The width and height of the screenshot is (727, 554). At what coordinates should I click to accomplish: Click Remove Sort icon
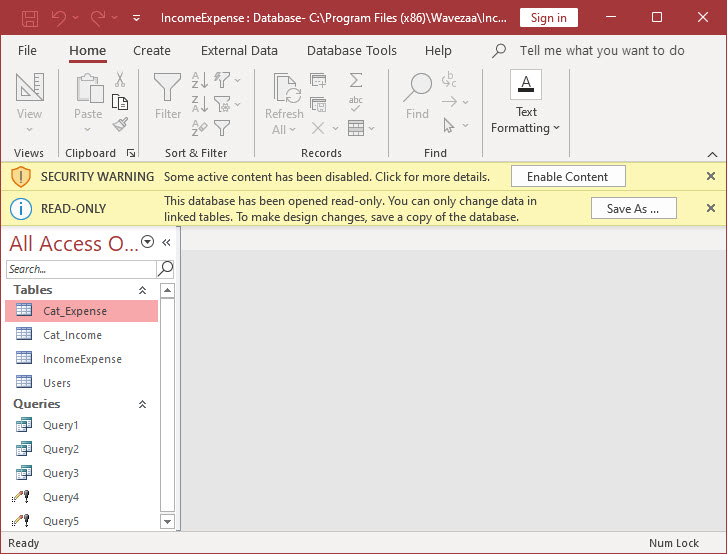(x=200, y=128)
